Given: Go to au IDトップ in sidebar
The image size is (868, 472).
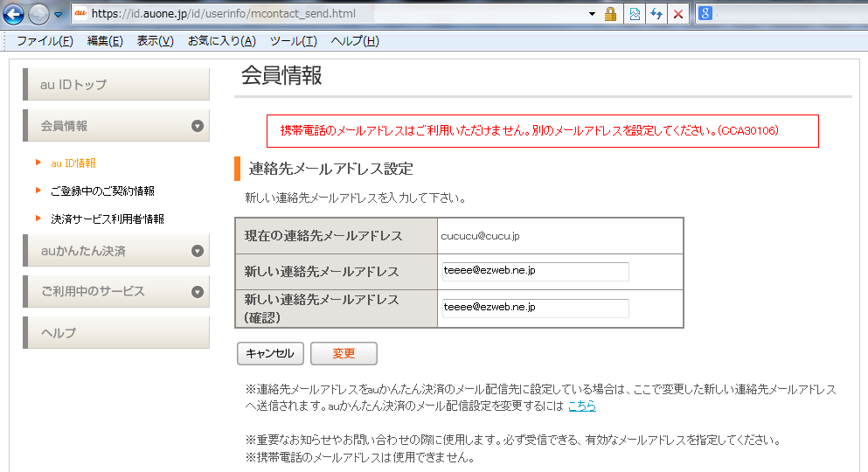Looking at the screenshot, I should pyautogui.click(x=116, y=85).
